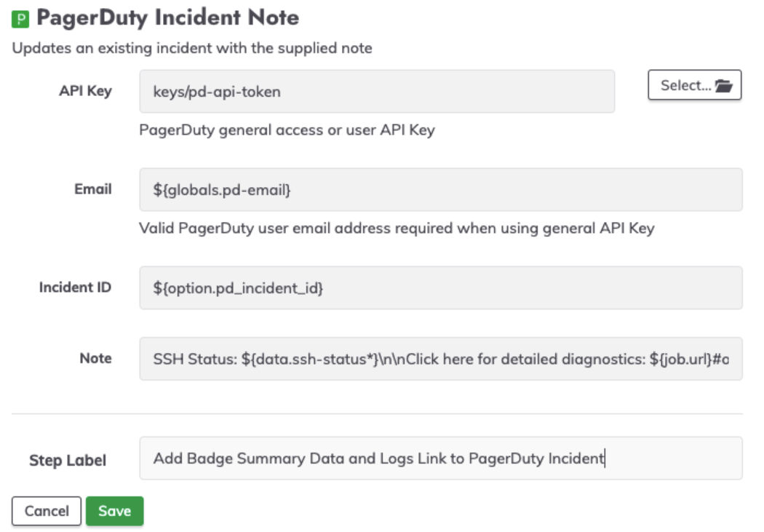
Task: Click the Incident ID input field
Action: (x=440, y=287)
